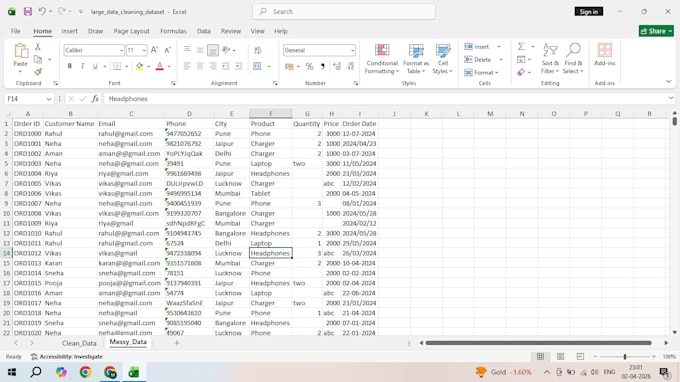
Task: Toggle center text alignment
Action: [200, 66]
